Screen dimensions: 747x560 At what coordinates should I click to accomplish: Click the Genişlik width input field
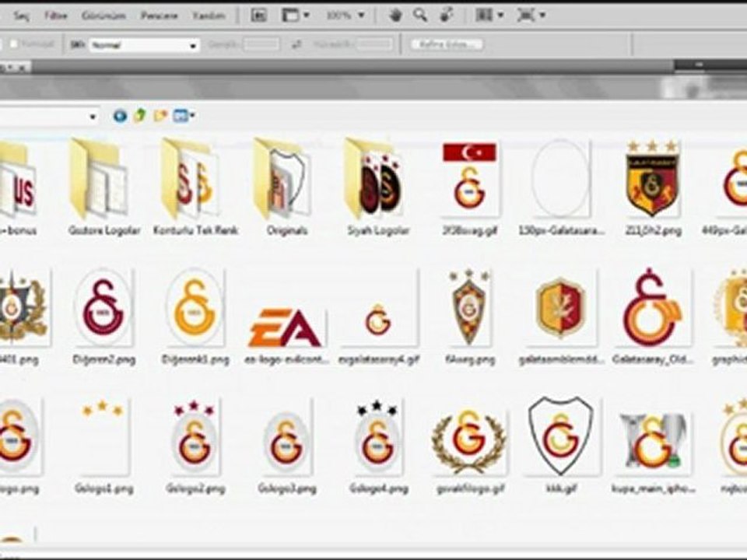tap(261, 44)
